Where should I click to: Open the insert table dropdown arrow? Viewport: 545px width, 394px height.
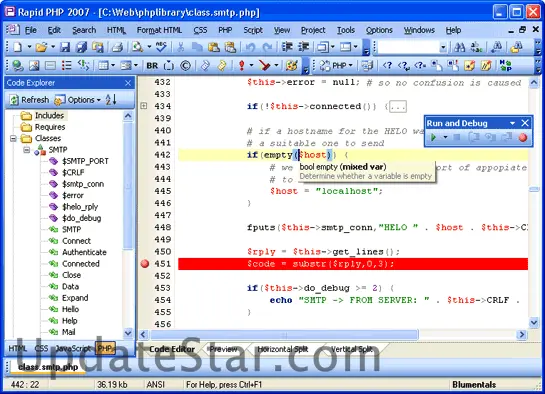click(113, 65)
